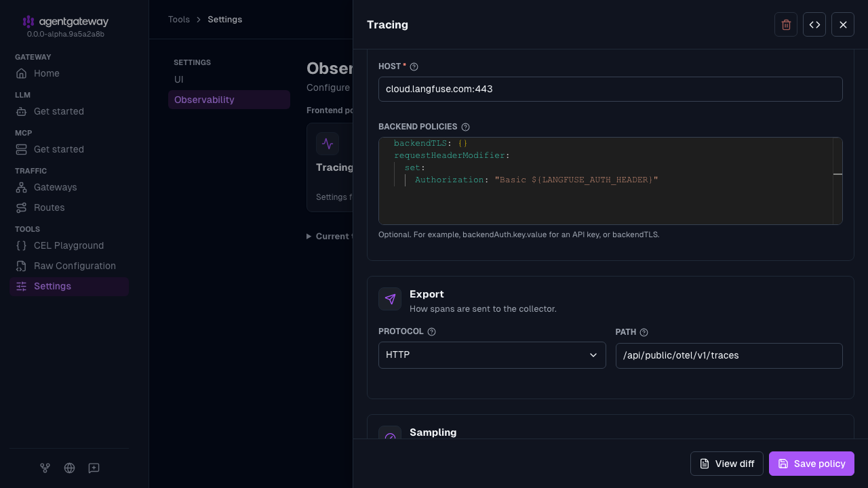
Task: Click the Backend Policies help icon
Action: (465, 127)
